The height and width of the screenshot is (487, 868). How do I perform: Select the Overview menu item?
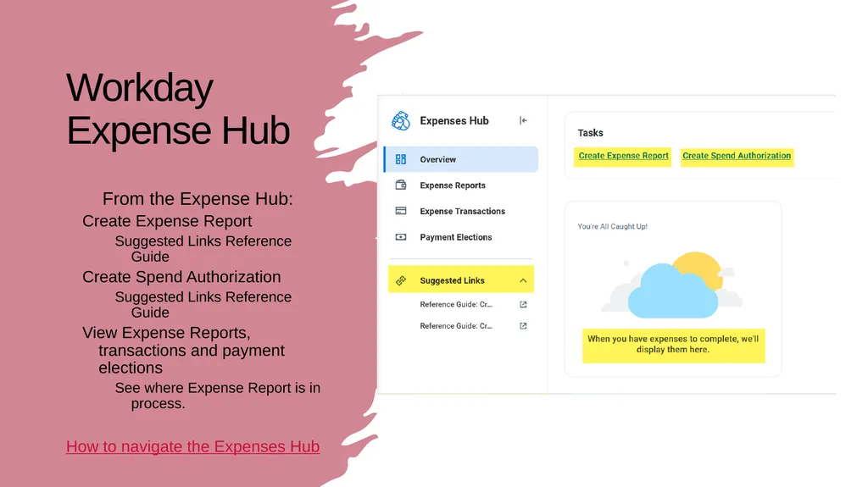pyautogui.click(x=461, y=159)
